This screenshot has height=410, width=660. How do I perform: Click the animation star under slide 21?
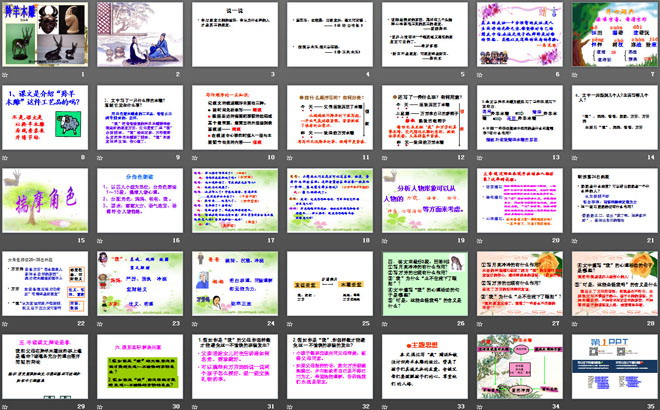[575, 241]
